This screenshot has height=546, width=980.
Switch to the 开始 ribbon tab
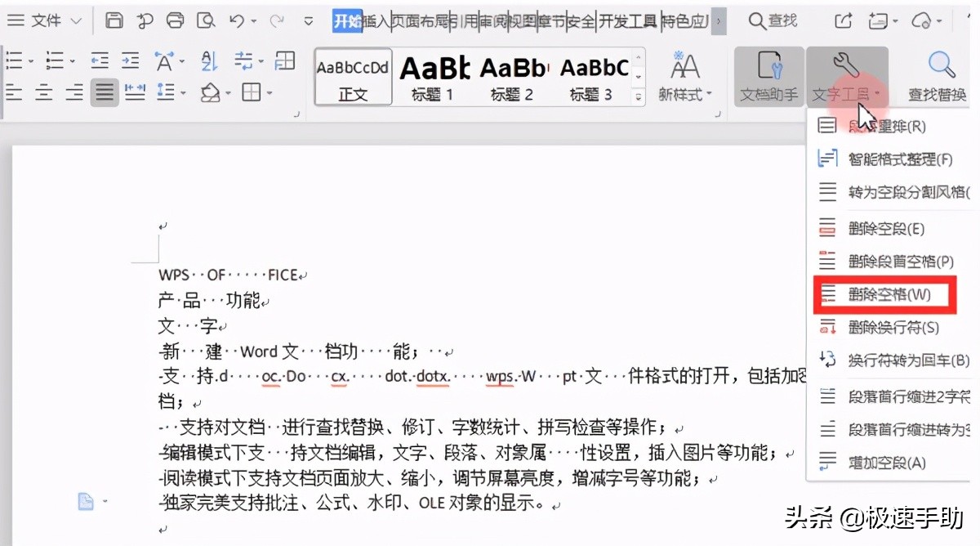click(347, 21)
